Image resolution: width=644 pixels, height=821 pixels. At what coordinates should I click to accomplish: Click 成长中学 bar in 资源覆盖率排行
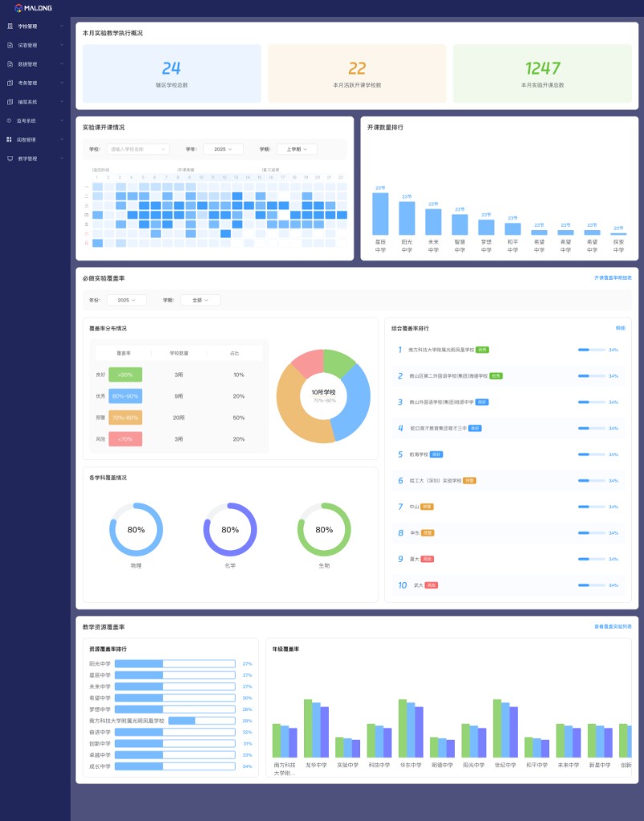pos(175,766)
